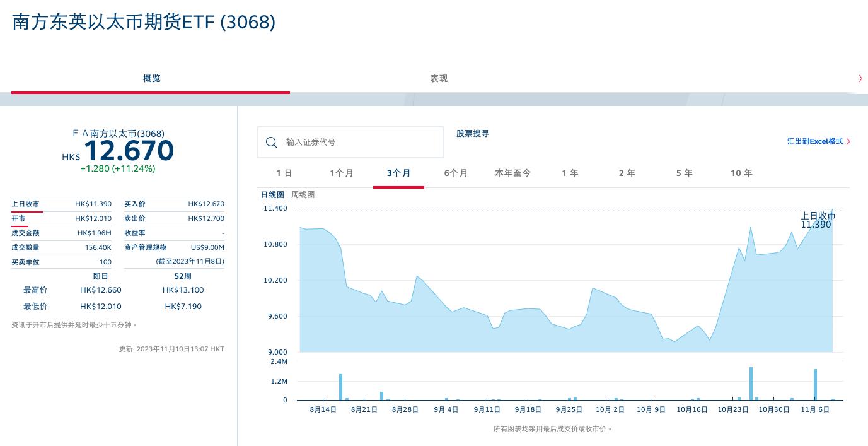This screenshot has width=868, height=446.
Task: Select the 1个月 chart range
Action: (x=341, y=173)
